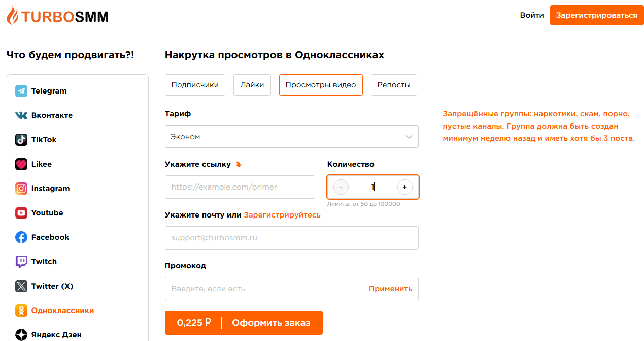Choose Twitch label in sidebar
644x341 pixels.
[x=44, y=262]
